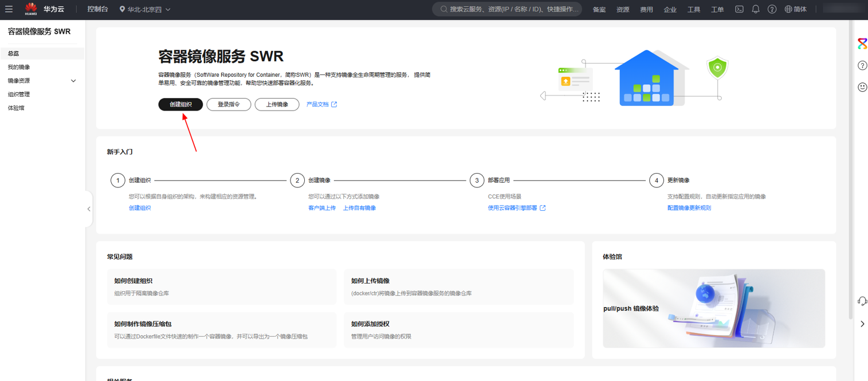Open the hamburger main menu icon
Screen dimensions: 868x381
click(9, 9)
